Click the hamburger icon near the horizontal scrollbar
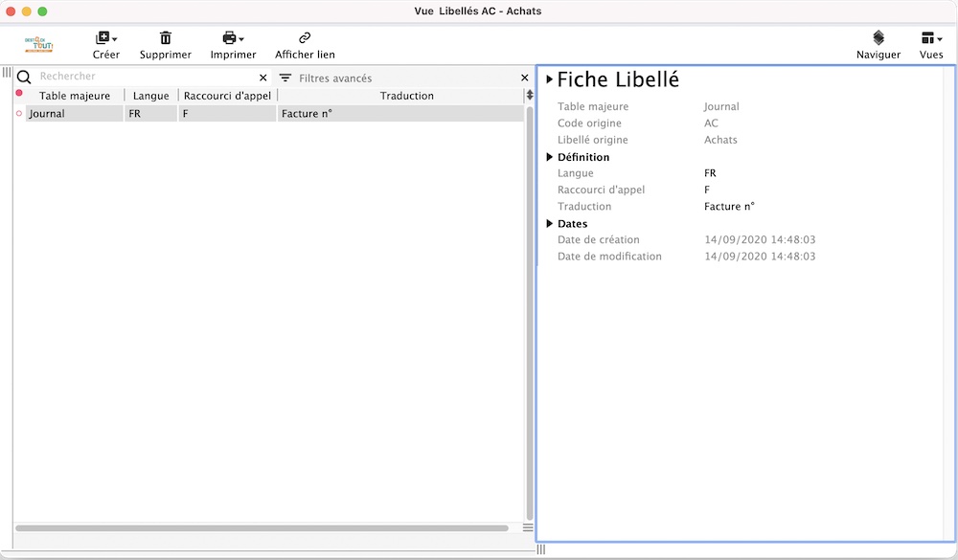 click(528, 527)
